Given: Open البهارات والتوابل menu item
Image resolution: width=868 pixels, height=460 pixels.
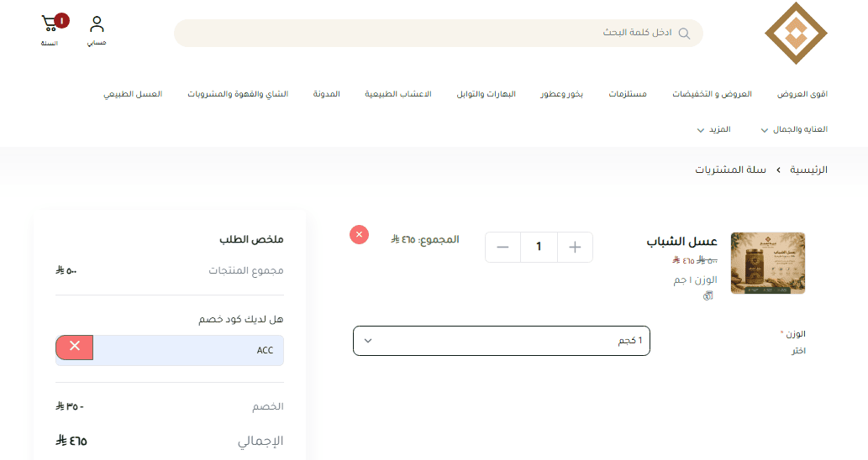Looking at the screenshot, I should 486,94.
